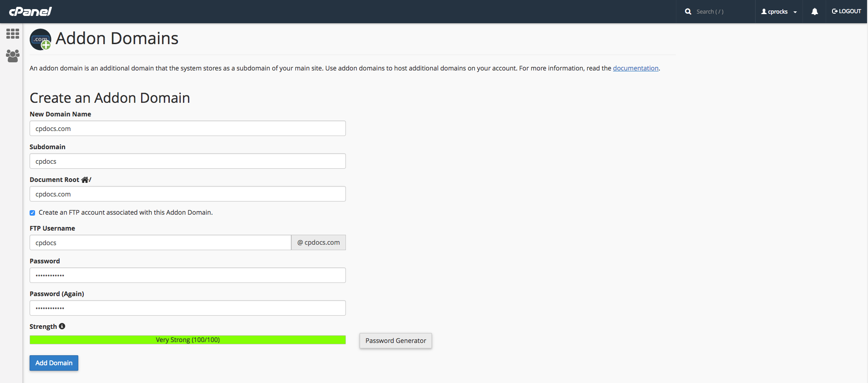Screen dimensions: 868x383
Task: Open User Manager icon in sidebar
Action: [13, 56]
